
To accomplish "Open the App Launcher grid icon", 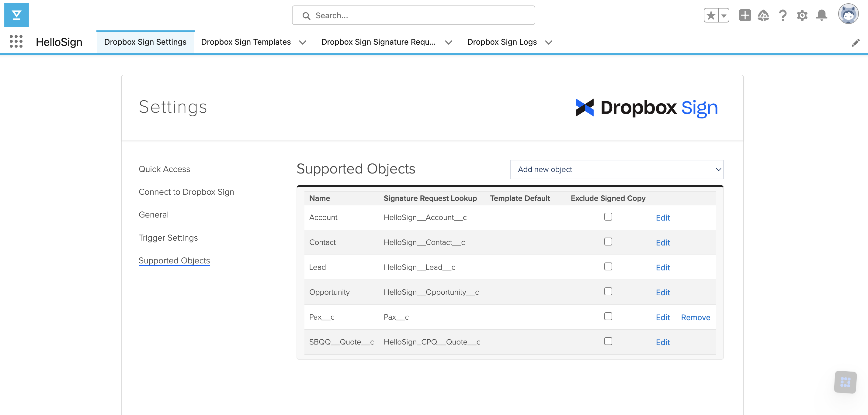I will [16, 42].
